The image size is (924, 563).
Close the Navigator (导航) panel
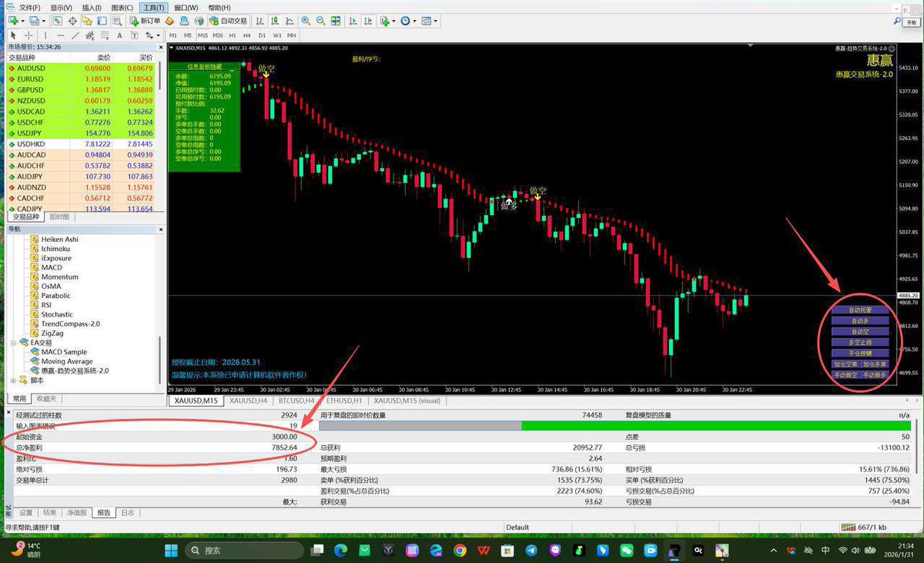[x=160, y=229]
